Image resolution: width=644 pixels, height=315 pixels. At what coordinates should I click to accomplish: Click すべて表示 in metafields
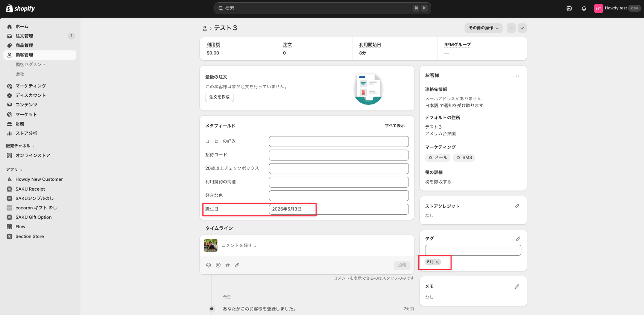tap(395, 126)
